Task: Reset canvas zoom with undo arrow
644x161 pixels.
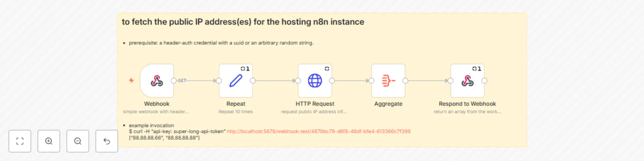Action: [x=107, y=141]
